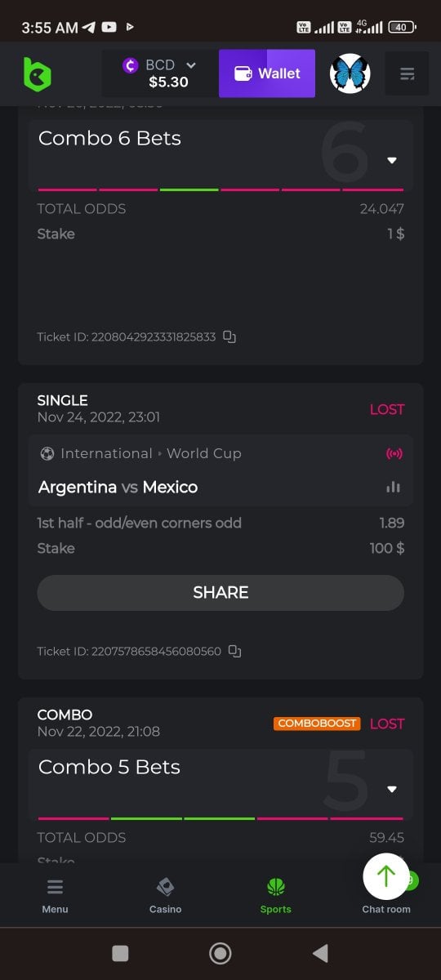Tap the Android home button
Image resolution: width=441 pixels, height=980 pixels.
click(x=220, y=953)
